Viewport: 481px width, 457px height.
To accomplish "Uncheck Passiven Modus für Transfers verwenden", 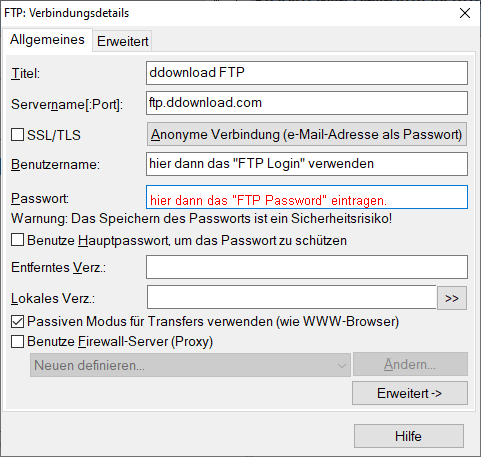I will (17, 321).
